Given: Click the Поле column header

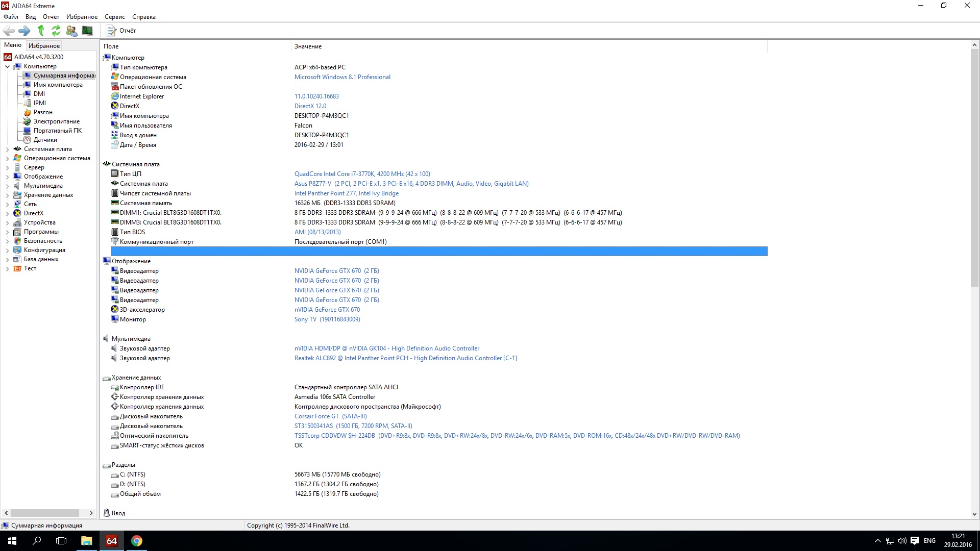Looking at the screenshot, I should click(x=195, y=46).
